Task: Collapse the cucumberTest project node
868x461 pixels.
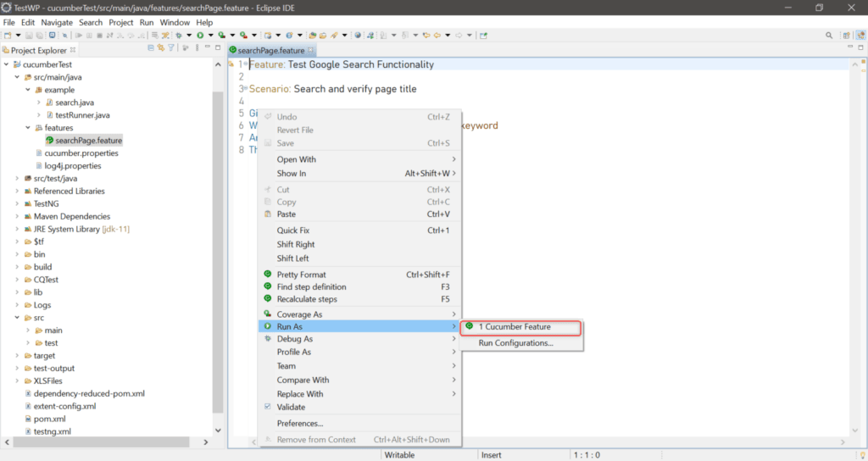Action: (6, 64)
